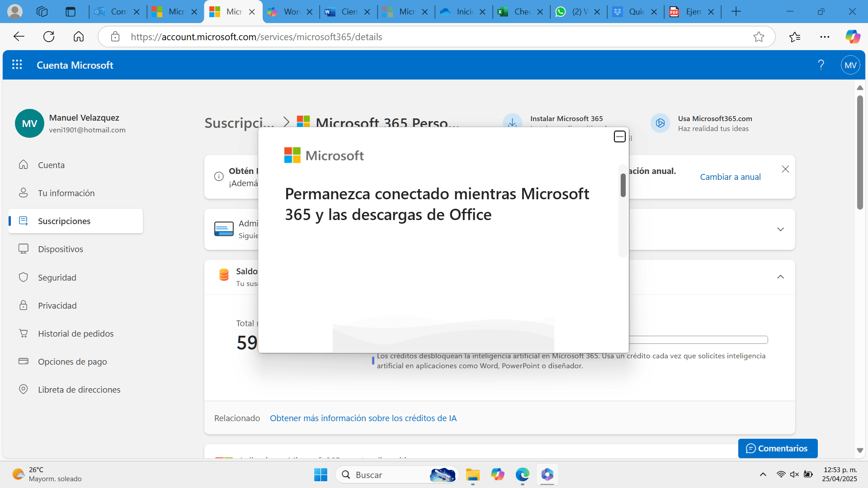This screenshot has height=488, width=868.
Task: Open Dispositivos in the sidebar
Action: (61, 249)
